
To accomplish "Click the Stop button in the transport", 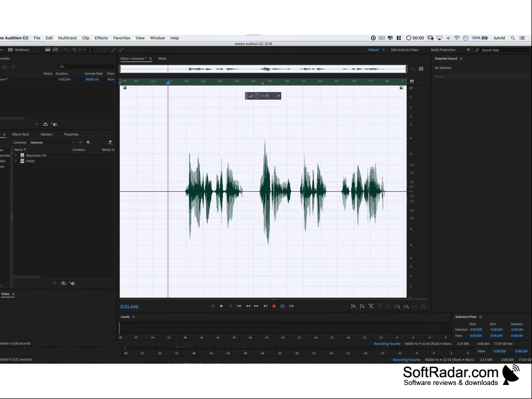I will point(213,306).
